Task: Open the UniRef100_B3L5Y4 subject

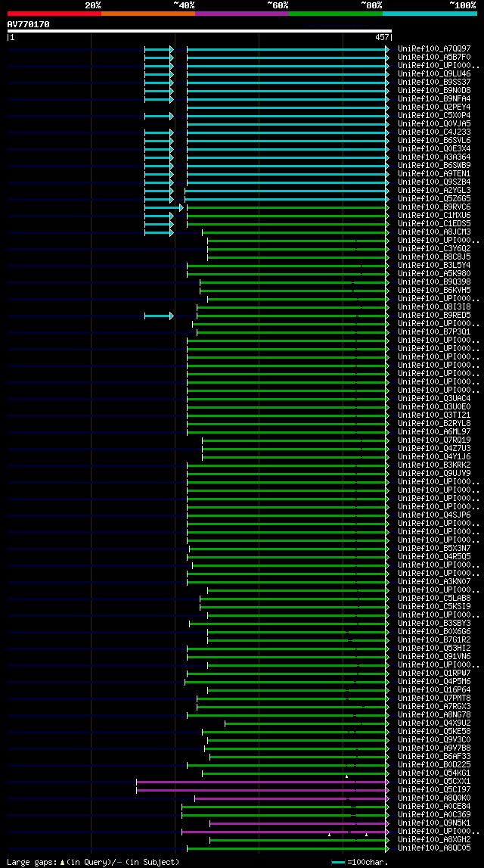Action: pos(434,266)
